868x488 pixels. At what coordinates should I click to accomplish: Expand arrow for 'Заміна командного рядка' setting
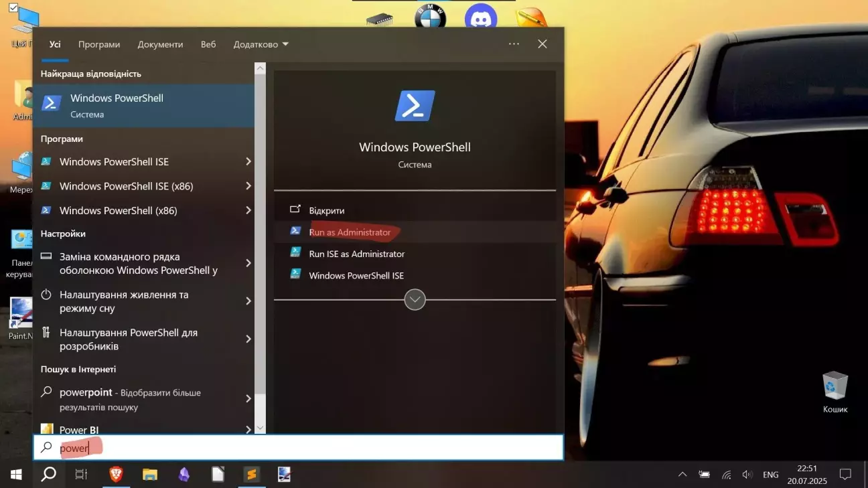[248, 263]
